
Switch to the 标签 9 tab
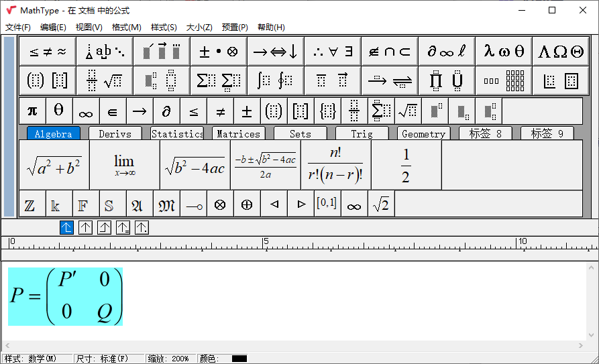pyautogui.click(x=547, y=133)
